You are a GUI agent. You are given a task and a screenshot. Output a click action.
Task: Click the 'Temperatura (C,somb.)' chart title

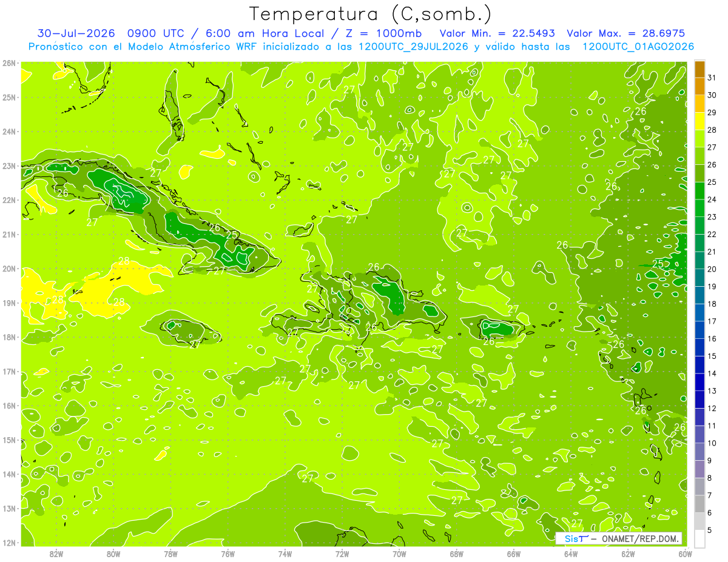click(x=371, y=15)
